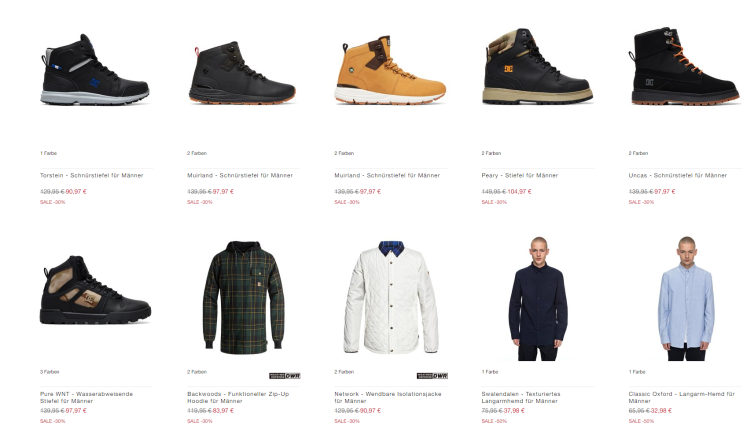This screenshot has width=750, height=436.
Task: Click 2 Farben label under Peary boot
Action: [491, 153]
